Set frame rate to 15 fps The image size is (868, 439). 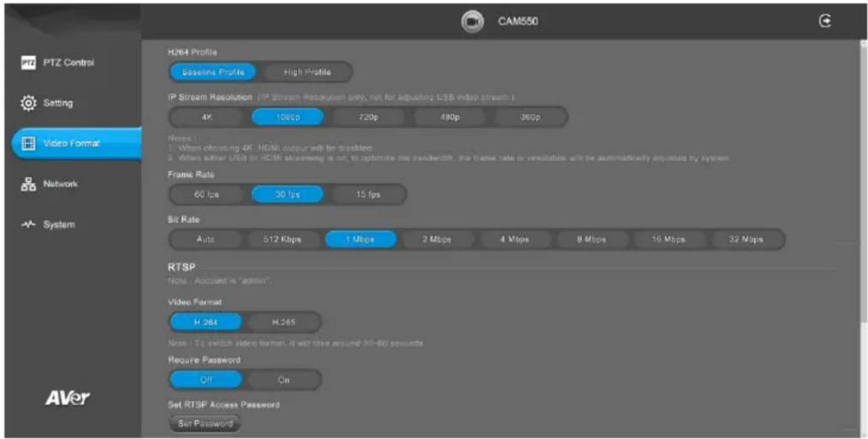click(368, 194)
